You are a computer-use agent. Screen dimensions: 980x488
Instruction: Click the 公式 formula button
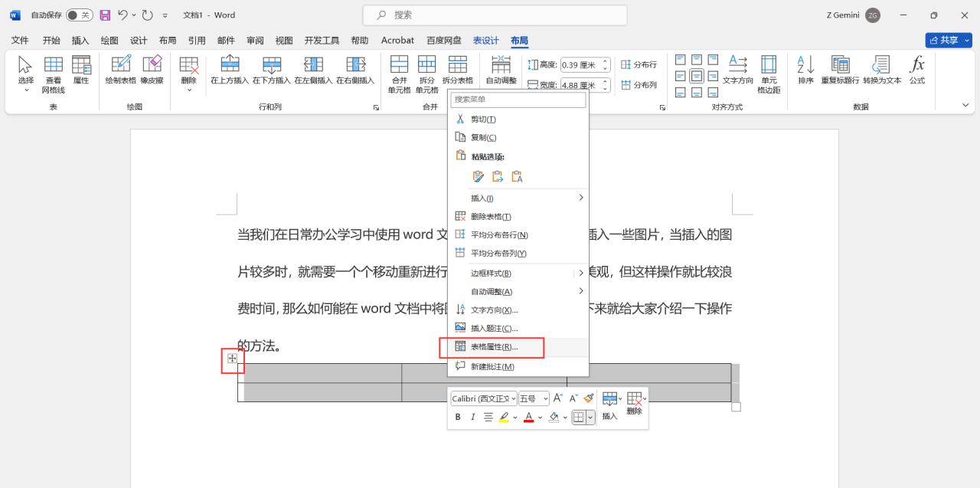pyautogui.click(x=916, y=70)
